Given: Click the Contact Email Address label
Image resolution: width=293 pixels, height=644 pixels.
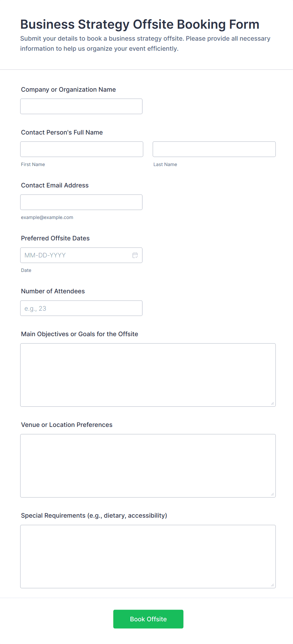Looking at the screenshot, I should click(x=55, y=185).
